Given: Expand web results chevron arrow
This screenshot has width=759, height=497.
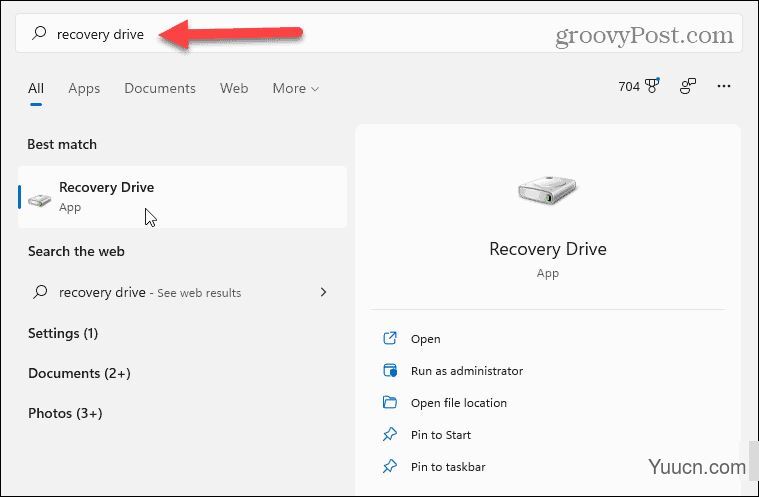Looking at the screenshot, I should 323,292.
